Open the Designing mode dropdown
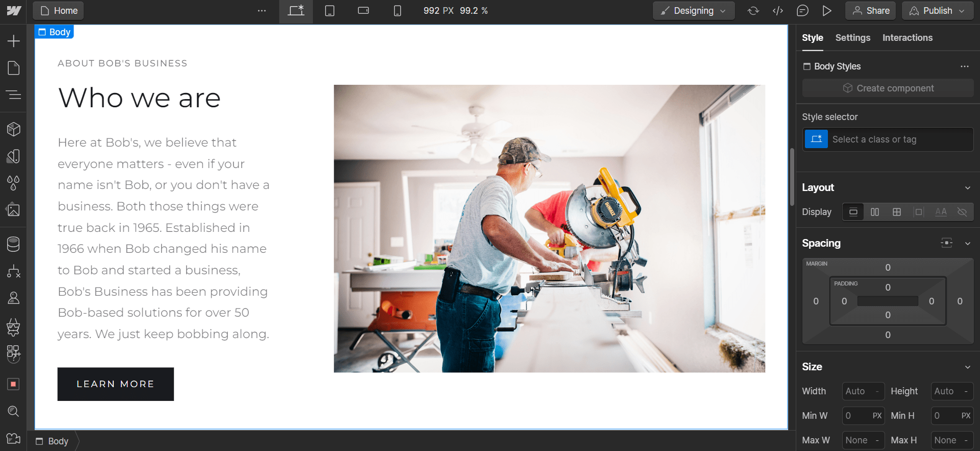Image resolution: width=980 pixels, height=451 pixels. pos(694,11)
